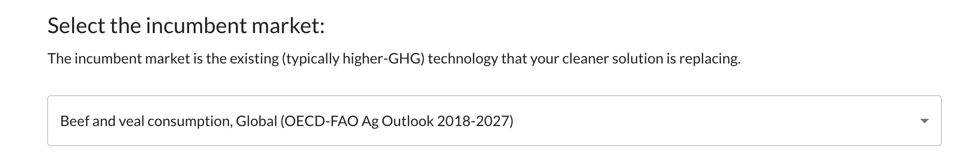
Task: Expand the market selector via its caret
Action: [x=924, y=121]
